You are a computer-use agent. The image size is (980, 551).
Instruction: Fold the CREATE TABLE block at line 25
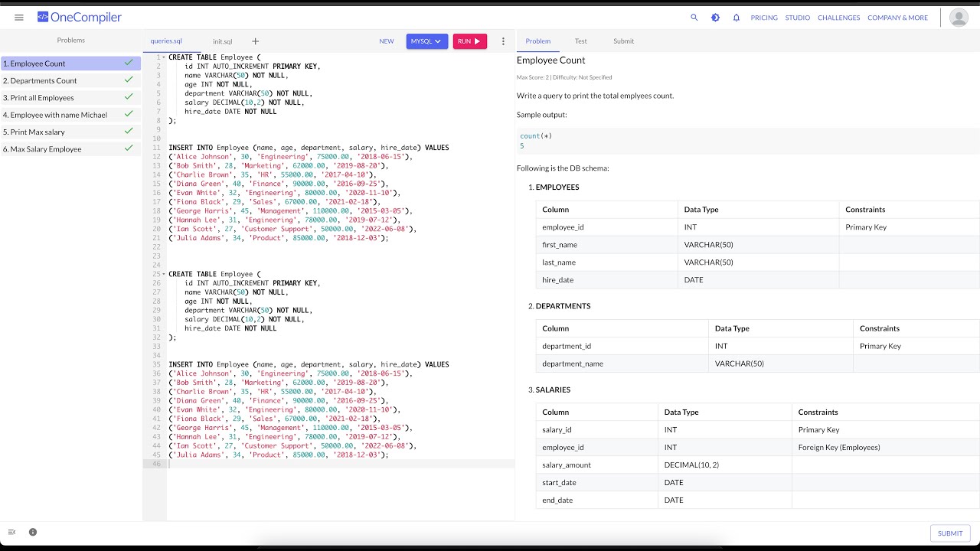tap(165, 274)
